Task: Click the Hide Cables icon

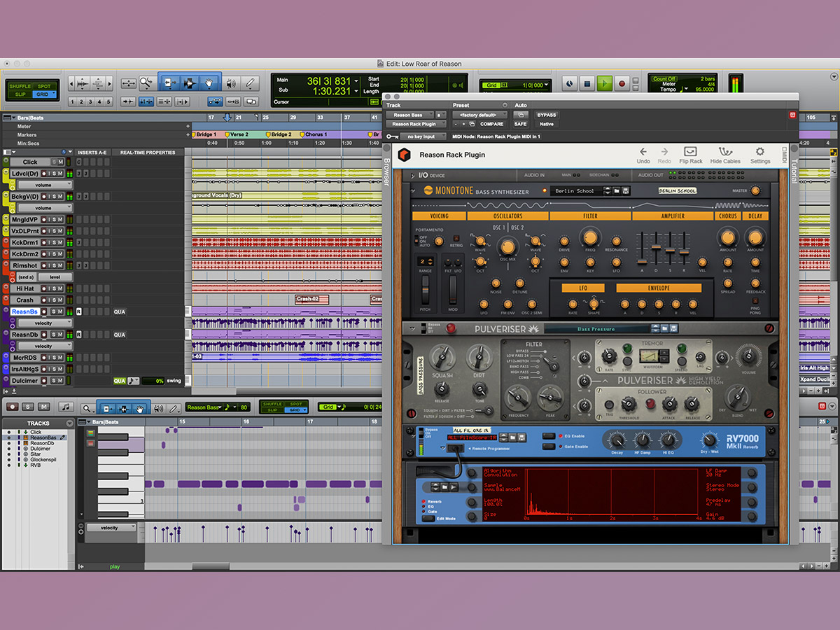Action: (x=725, y=155)
